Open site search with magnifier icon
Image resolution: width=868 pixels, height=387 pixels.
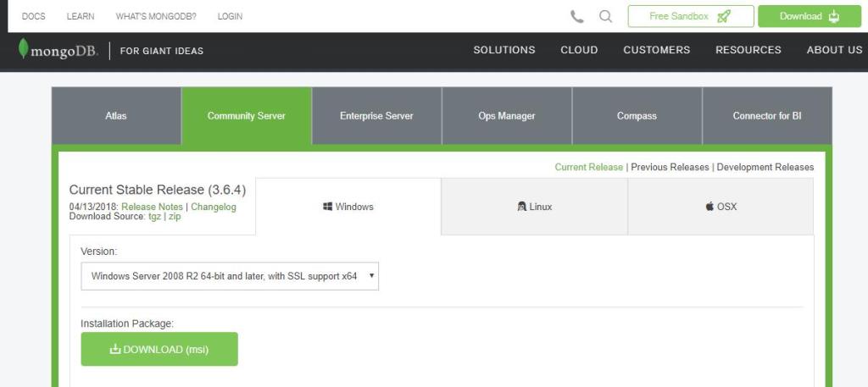[x=605, y=17]
